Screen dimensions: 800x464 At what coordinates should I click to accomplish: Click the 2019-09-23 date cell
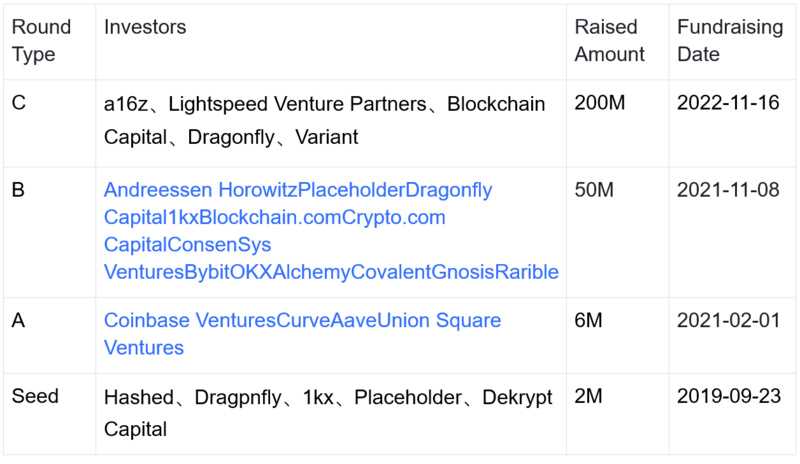(728, 396)
